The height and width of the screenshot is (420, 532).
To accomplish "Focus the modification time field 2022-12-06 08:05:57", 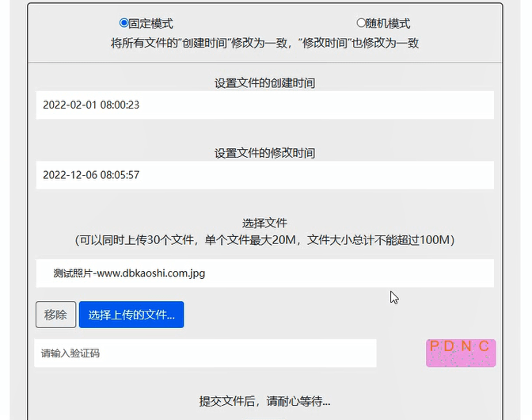I will click(x=265, y=175).
